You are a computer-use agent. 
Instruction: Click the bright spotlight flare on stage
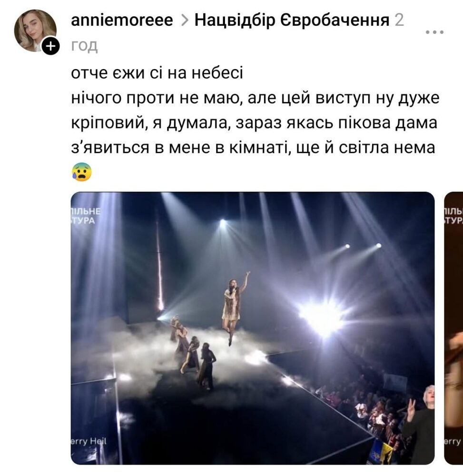[x=324, y=317]
